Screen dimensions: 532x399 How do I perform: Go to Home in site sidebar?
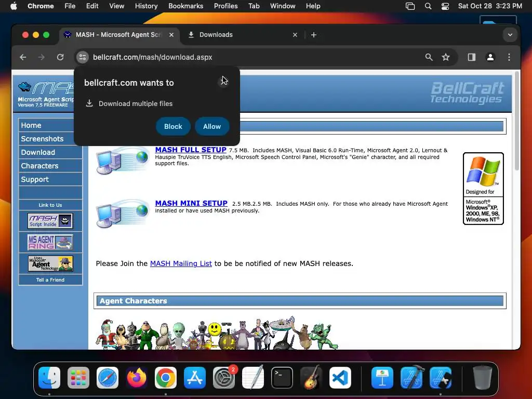[x=50, y=125]
